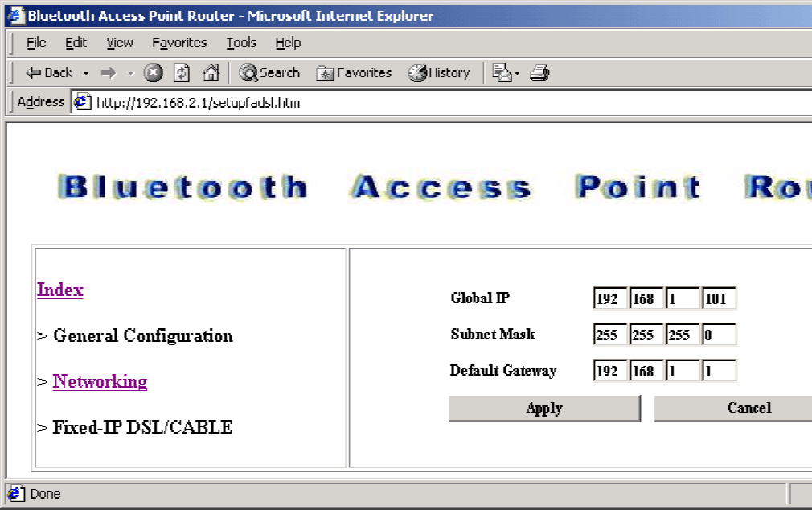This screenshot has height=510, width=812.
Task: Open the Edit menu
Action: [76, 43]
